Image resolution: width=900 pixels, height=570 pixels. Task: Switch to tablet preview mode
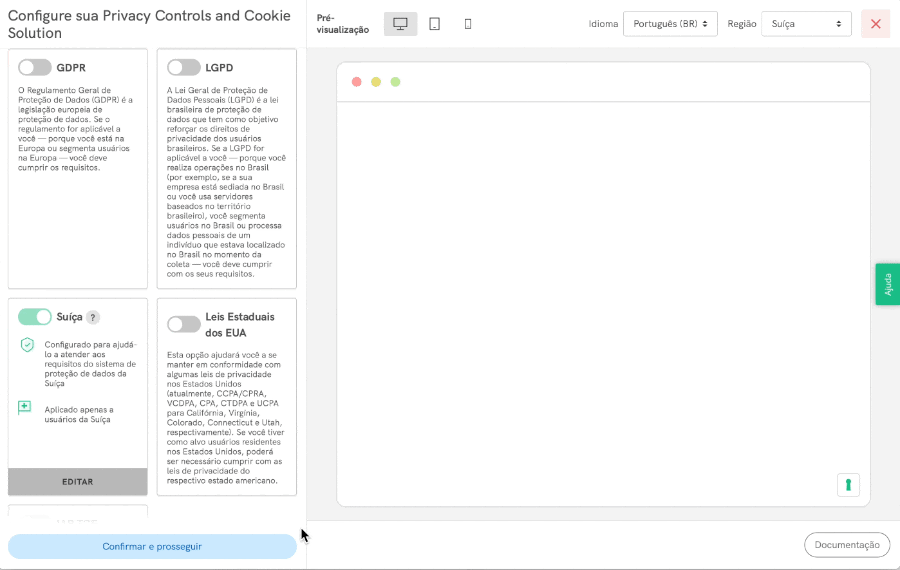tap(434, 24)
